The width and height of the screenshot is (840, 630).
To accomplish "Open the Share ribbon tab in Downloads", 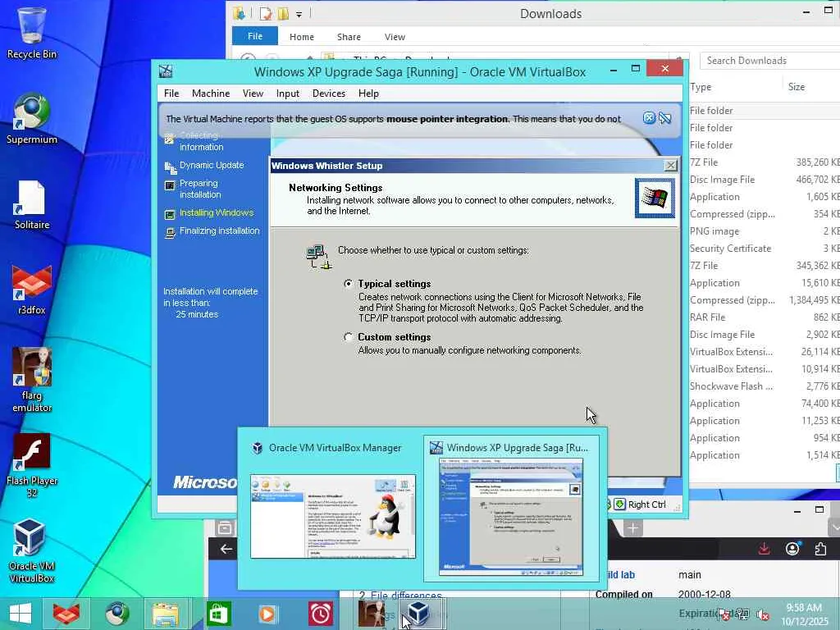I will coord(349,37).
